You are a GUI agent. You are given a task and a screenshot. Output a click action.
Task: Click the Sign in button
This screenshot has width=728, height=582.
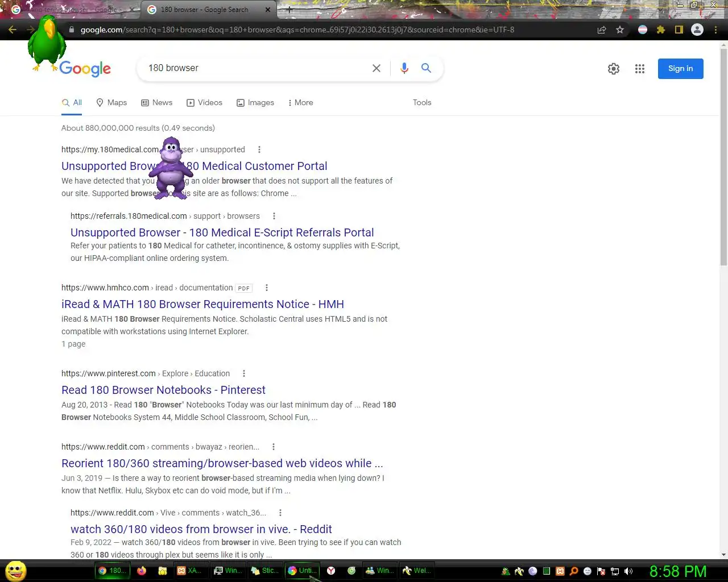coord(681,69)
